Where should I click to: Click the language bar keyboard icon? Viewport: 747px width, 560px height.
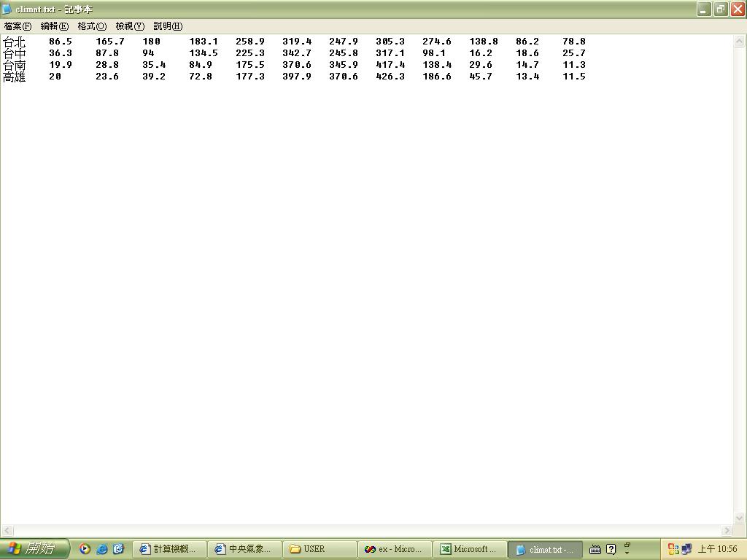595,549
